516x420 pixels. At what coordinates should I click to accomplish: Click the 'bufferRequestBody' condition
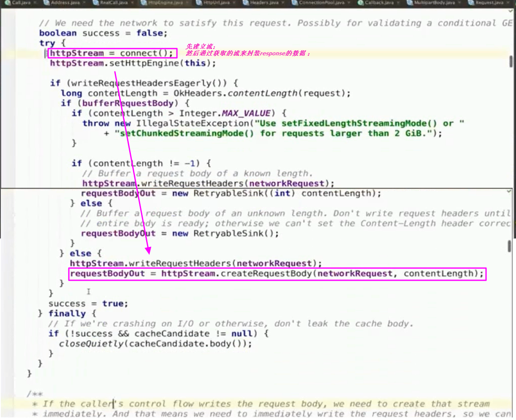[128, 103]
